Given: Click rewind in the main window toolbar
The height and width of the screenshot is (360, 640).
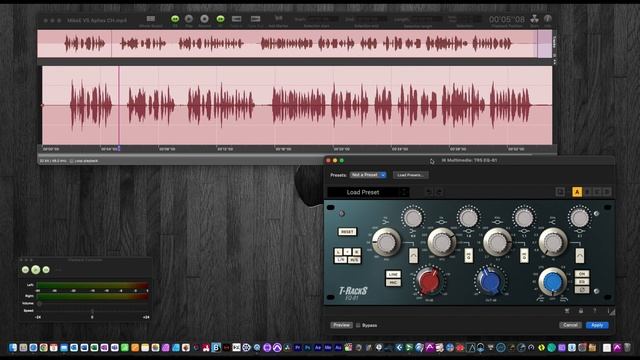Looking at the screenshot, I should point(175,19).
